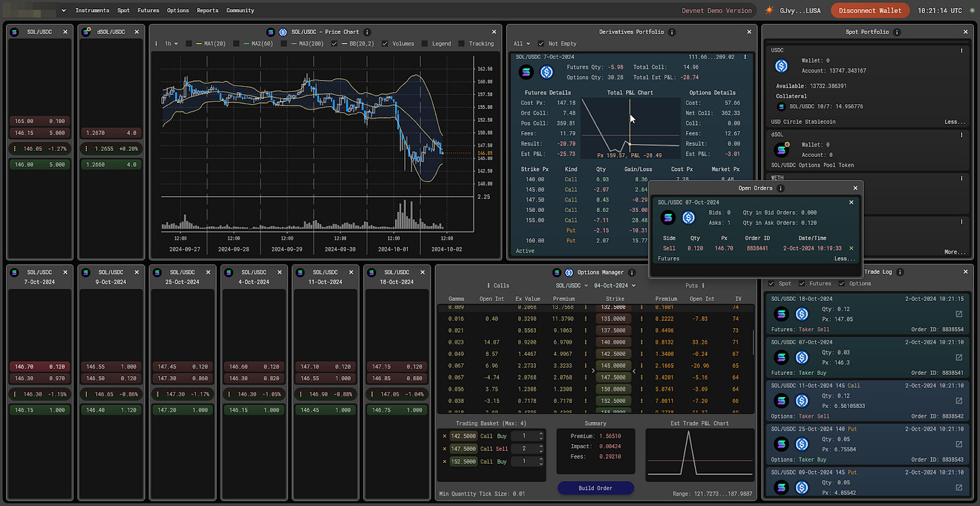The height and width of the screenshot is (506, 980).
Task: Open the Options menu in the top menu bar
Action: click(x=178, y=10)
